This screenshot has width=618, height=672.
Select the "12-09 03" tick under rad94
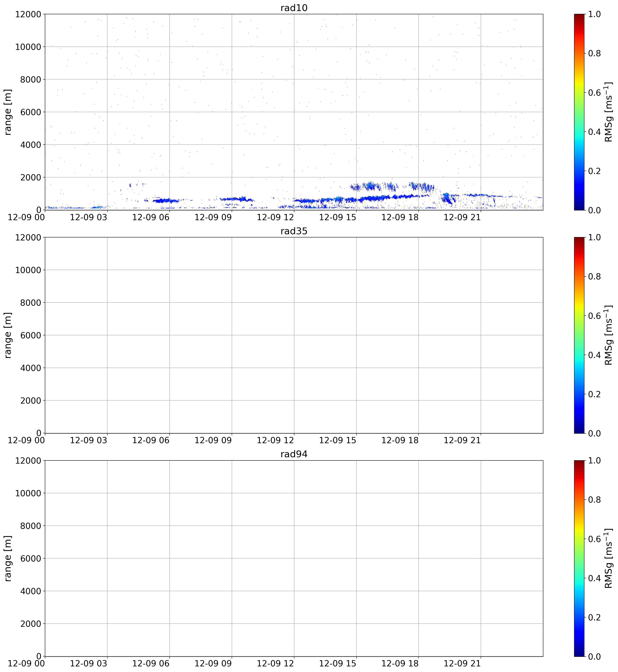pos(89,663)
